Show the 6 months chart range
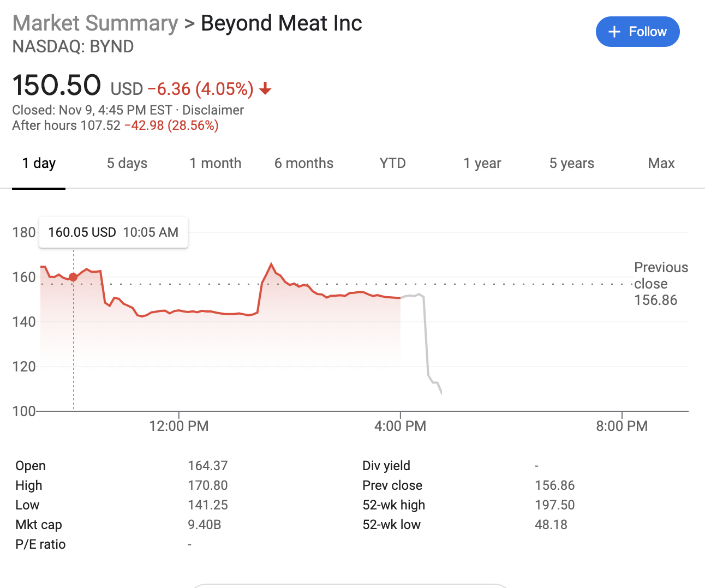Image resolution: width=705 pixels, height=588 pixels. coord(304,164)
